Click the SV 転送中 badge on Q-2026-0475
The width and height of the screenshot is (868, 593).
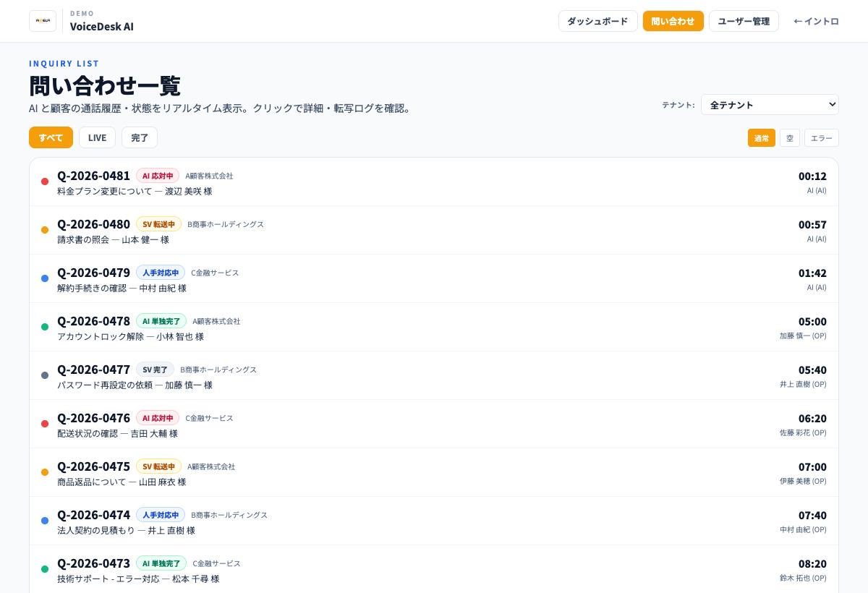[x=158, y=466]
